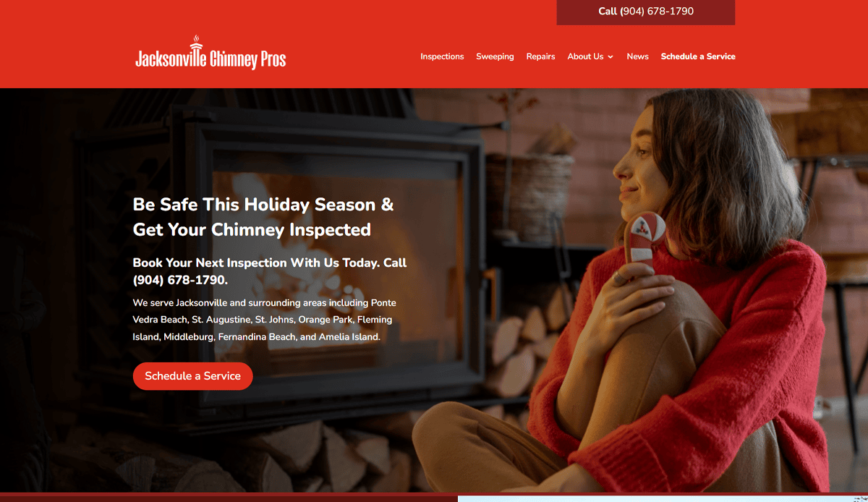Click the red Schedule a Service button
This screenshot has width=868, height=502.
193,376
